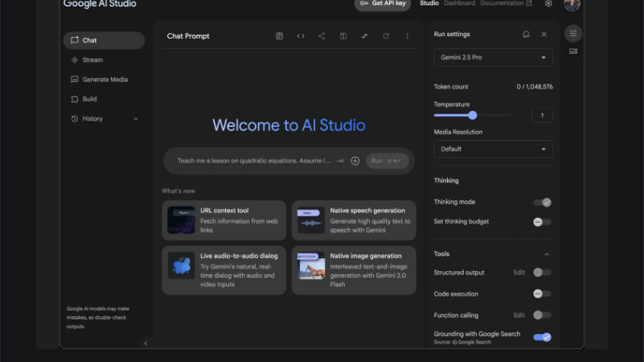Open the Live audio-to-audio dialog card

[x=224, y=270]
